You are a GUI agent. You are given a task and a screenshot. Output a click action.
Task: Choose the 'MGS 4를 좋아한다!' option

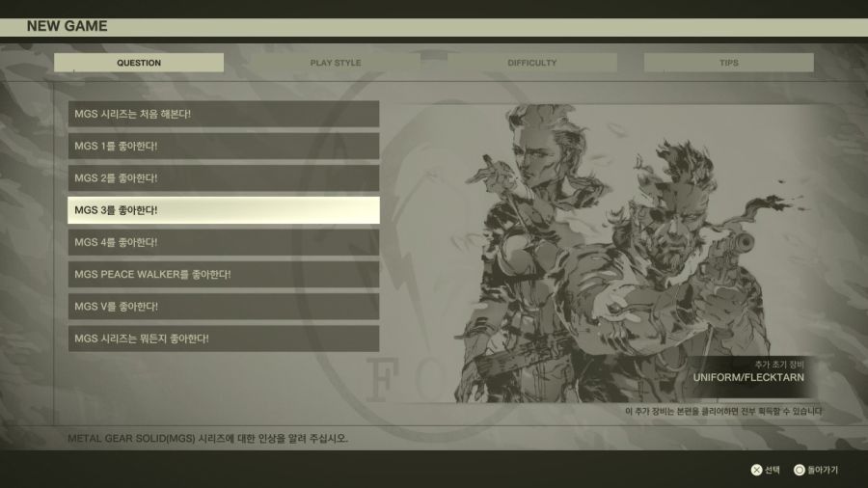(224, 242)
